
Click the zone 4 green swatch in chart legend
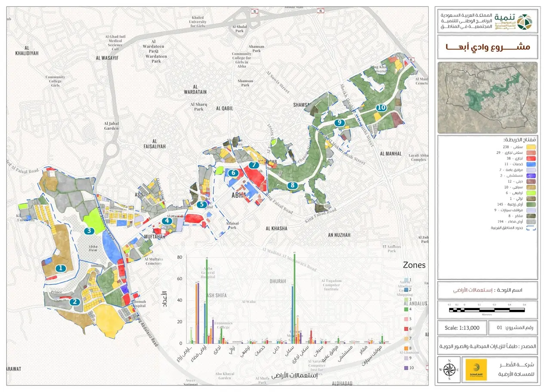pyautogui.click(x=406, y=309)
